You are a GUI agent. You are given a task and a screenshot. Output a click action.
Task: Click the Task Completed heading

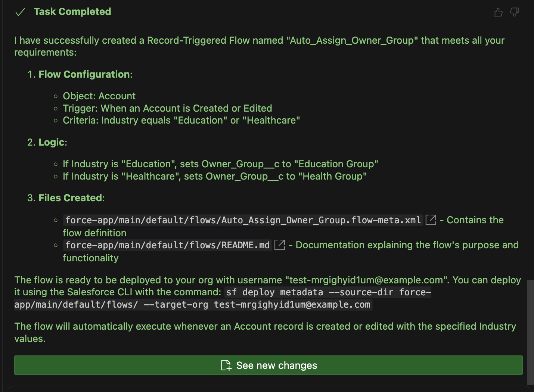pos(72,12)
